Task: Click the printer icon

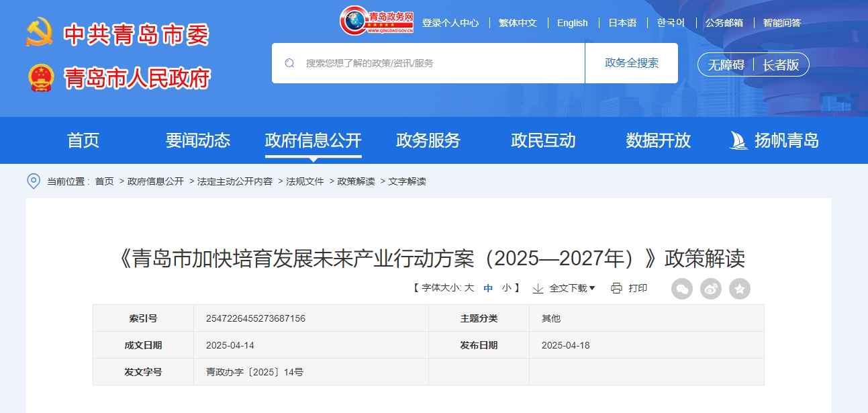Action: pyautogui.click(x=616, y=288)
